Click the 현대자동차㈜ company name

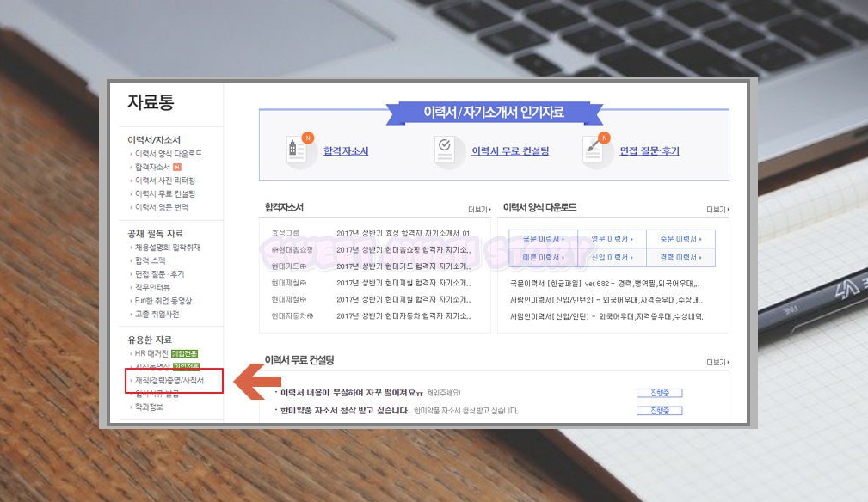(292, 316)
